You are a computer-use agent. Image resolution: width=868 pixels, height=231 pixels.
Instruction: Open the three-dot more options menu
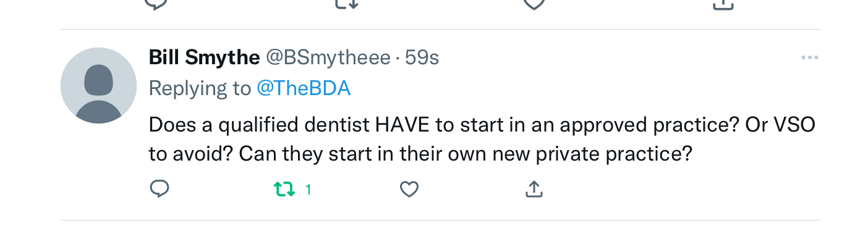pyautogui.click(x=809, y=58)
